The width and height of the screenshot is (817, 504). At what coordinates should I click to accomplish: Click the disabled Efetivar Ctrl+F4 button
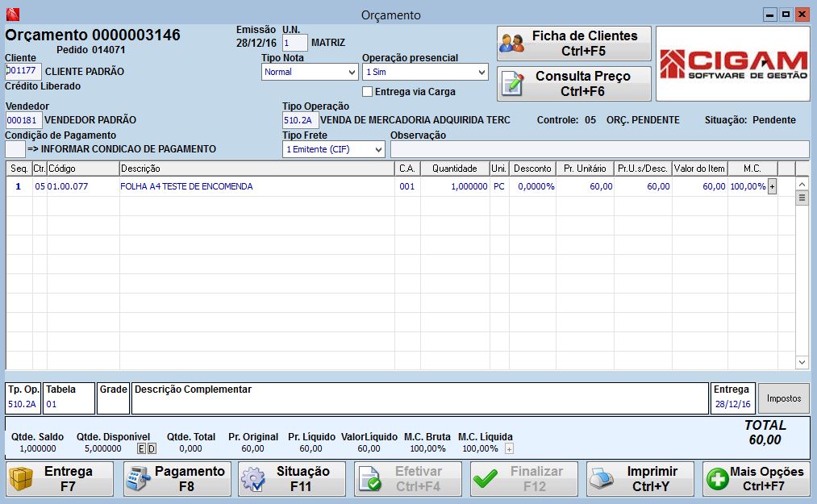tap(408, 479)
